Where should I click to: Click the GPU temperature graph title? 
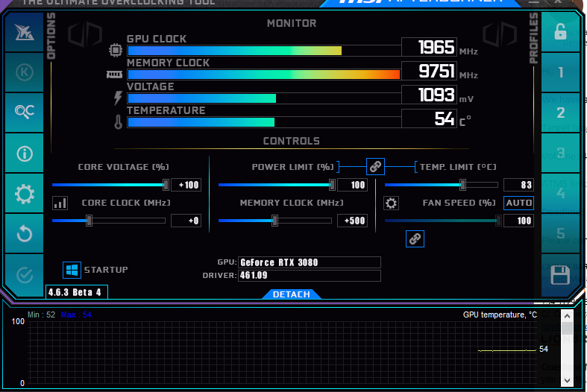(500, 314)
